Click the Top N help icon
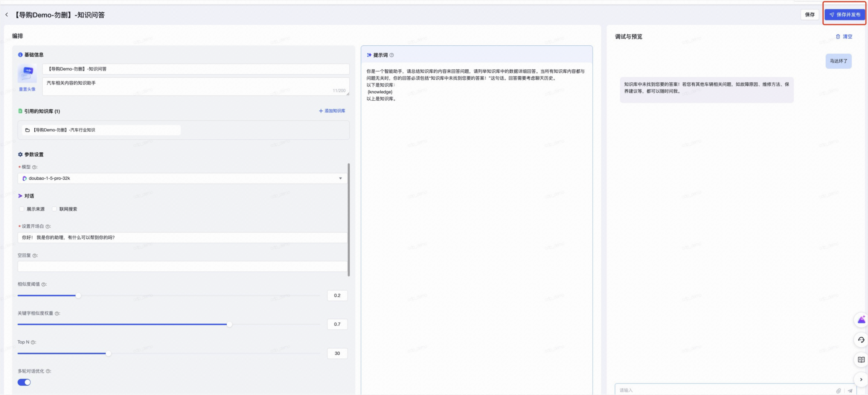 pyautogui.click(x=33, y=342)
